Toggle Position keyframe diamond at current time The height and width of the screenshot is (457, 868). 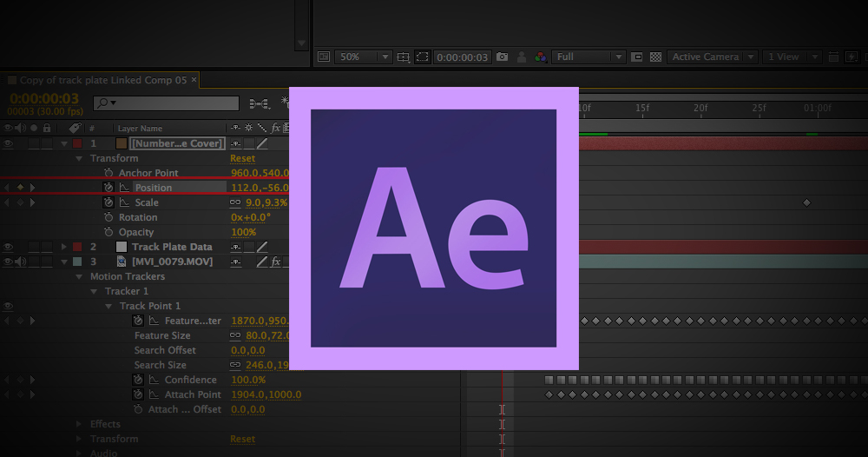tap(20, 188)
